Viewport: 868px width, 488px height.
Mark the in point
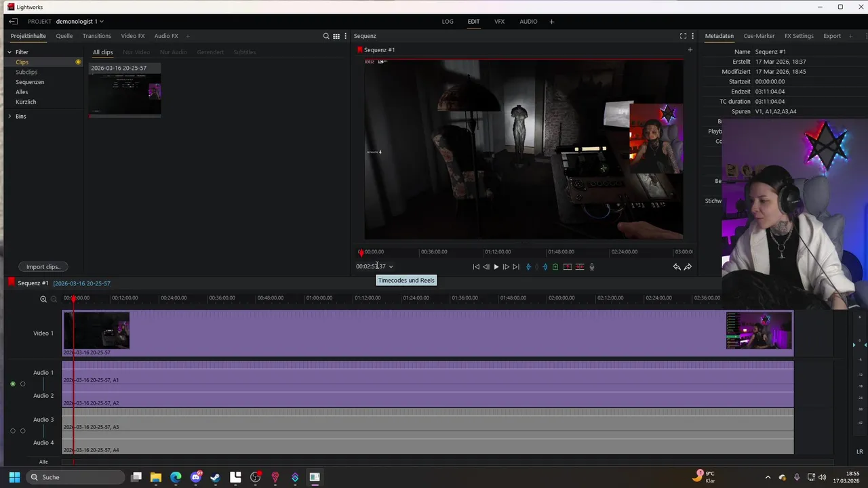(528, 267)
